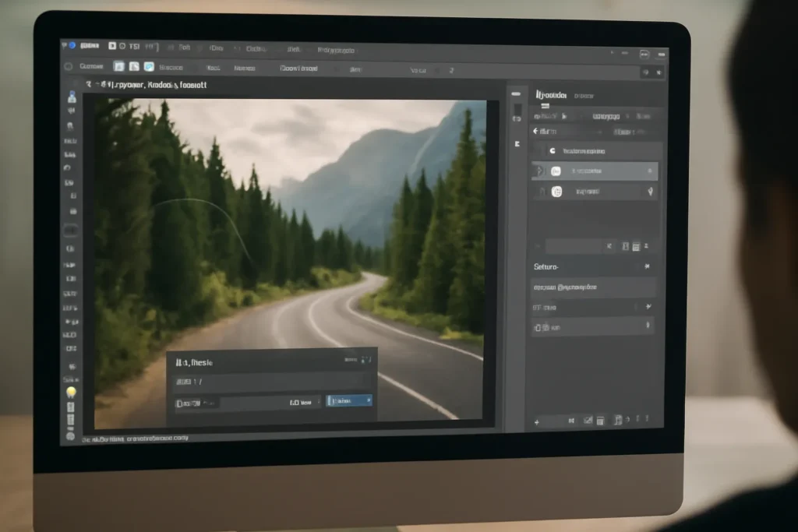Click the trash icon in right panel bottom bar
This screenshot has width=798, height=532.
(601, 421)
